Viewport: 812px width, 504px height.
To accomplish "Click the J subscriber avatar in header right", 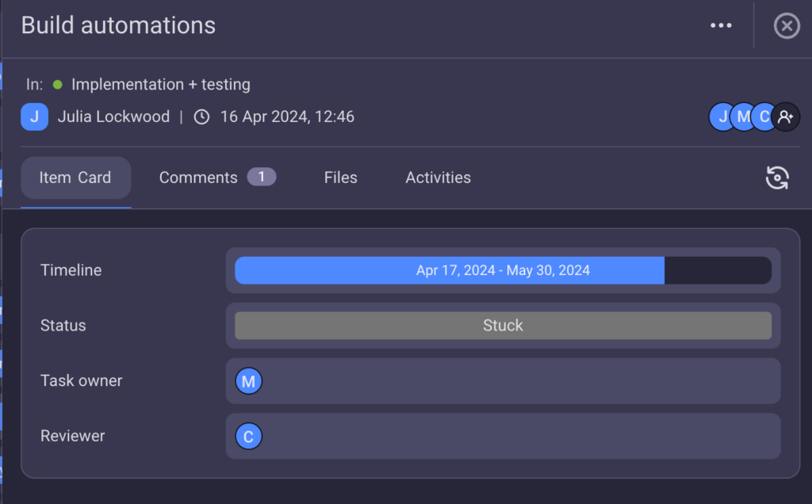I will [721, 117].
